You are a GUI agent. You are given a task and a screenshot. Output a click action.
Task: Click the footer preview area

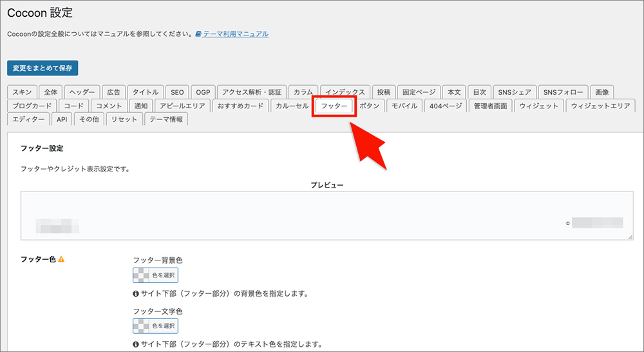pos(327,215)
